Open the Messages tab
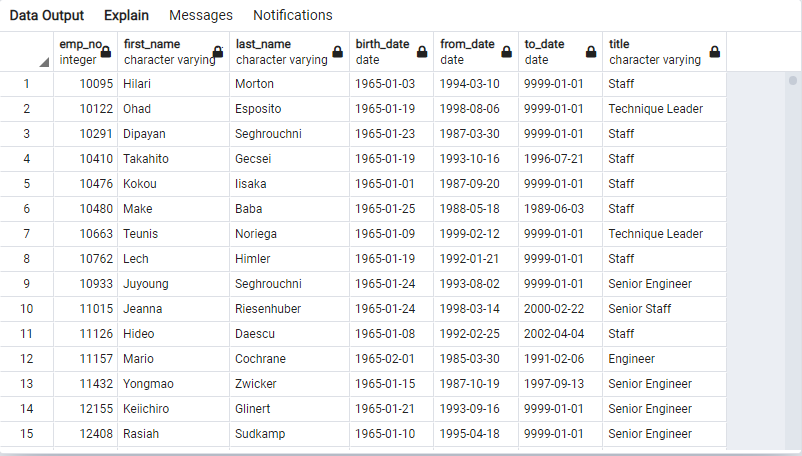Image resolution: width=802 pixels, height=456 pixels. point(201,15)
